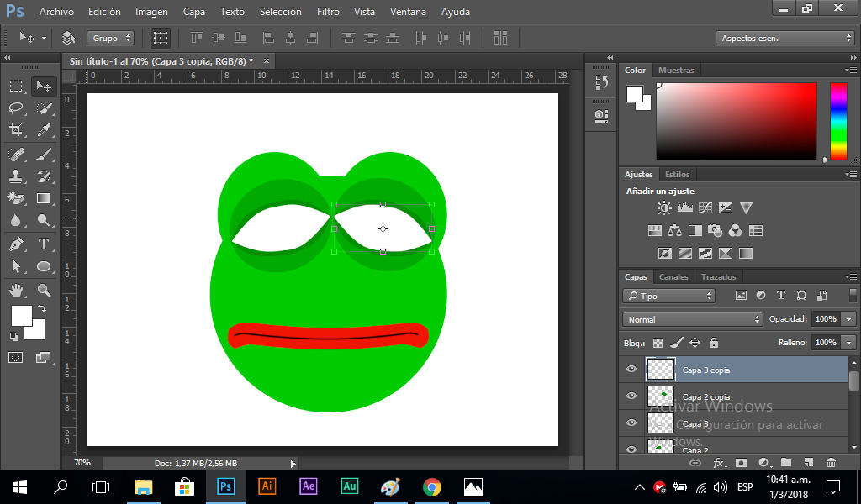
Task: Open the Archivo menu
Action: pos(56,12)
